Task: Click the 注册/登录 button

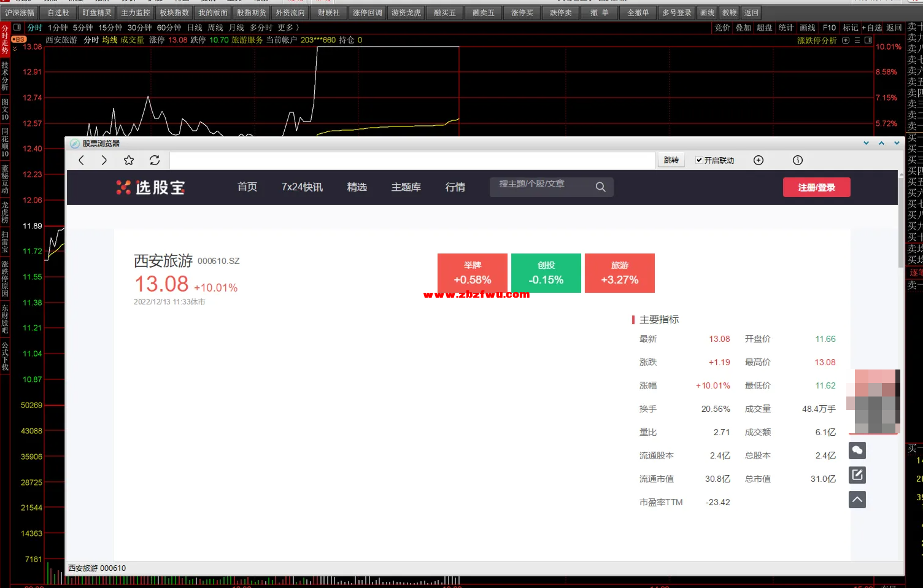Action: point(816,187)
